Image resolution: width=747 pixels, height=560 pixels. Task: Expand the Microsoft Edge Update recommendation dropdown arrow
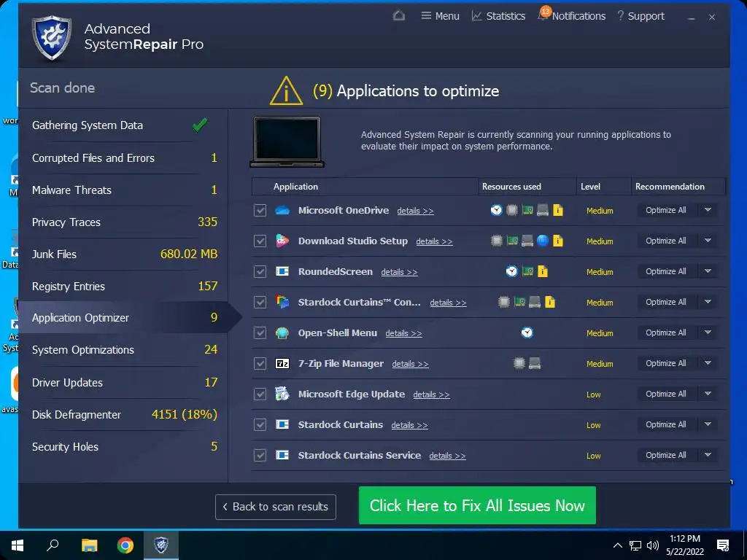click(x=708, y=394)
